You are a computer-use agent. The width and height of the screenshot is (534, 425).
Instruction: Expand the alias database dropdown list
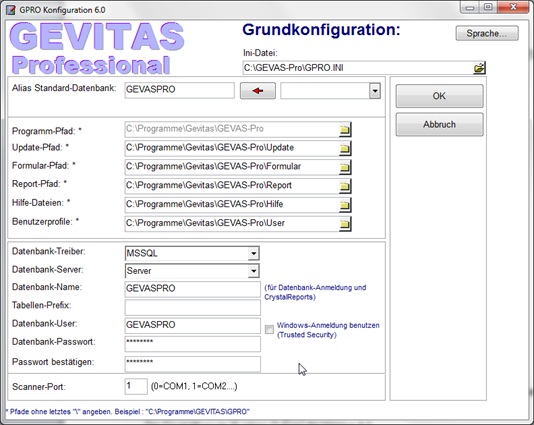click(375, 91)
